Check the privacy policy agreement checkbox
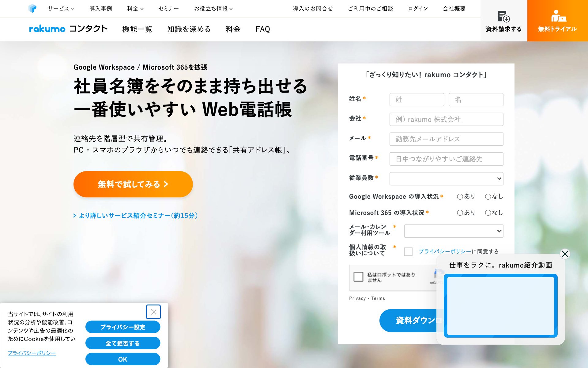588x368 pixels. click(x=408, y=251)
